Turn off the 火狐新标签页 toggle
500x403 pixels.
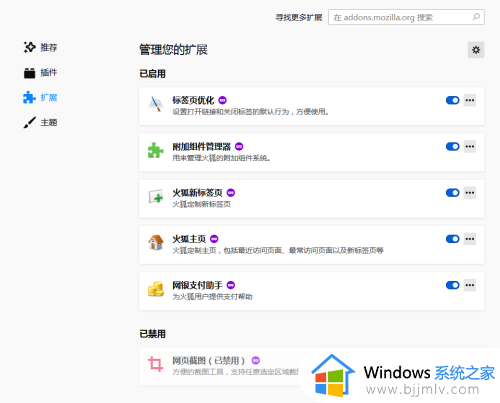point(452,193)
